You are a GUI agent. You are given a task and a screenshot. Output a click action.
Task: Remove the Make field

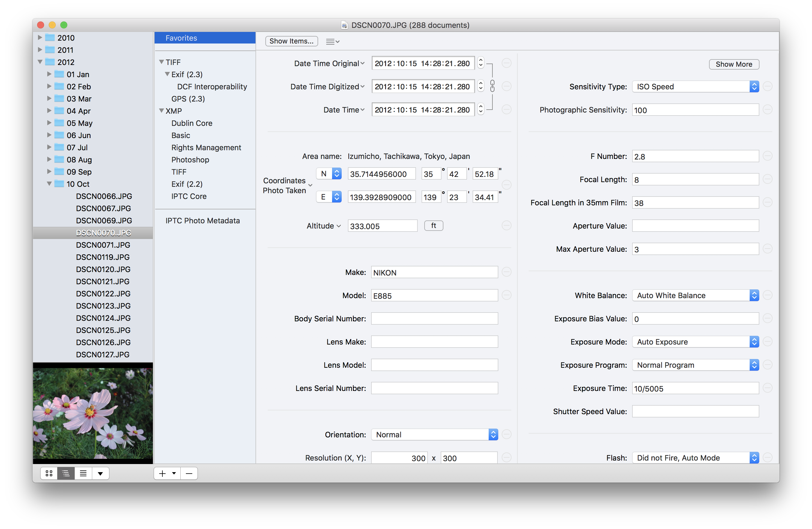coord(506,272)
